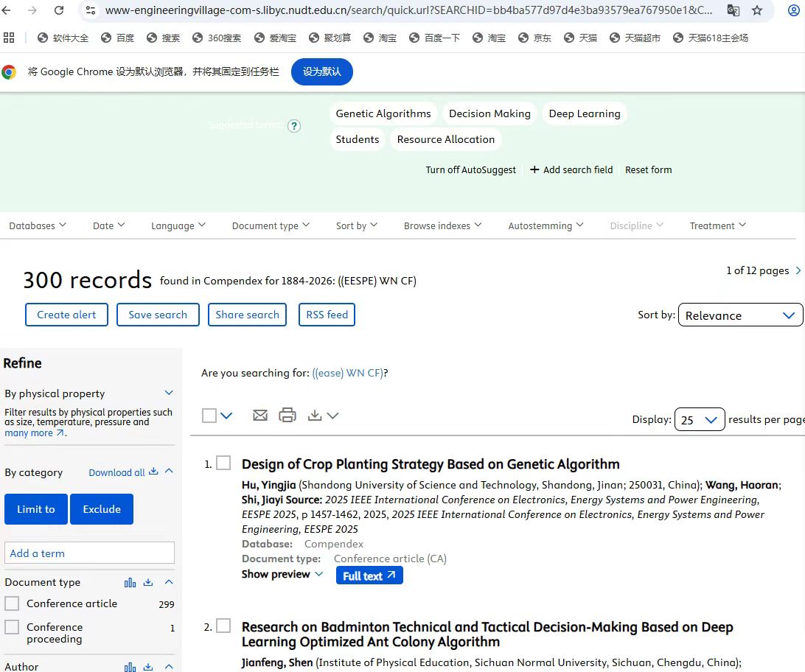Download Document type facet data icon
This screenshot has height=672, width=805.
click(148, 582)
